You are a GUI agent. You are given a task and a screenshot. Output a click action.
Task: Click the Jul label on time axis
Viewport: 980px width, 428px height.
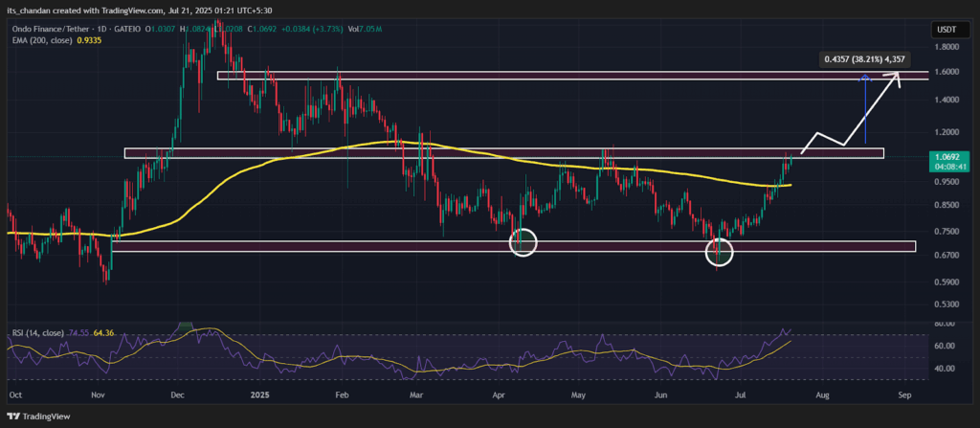(x=742, y=395)
